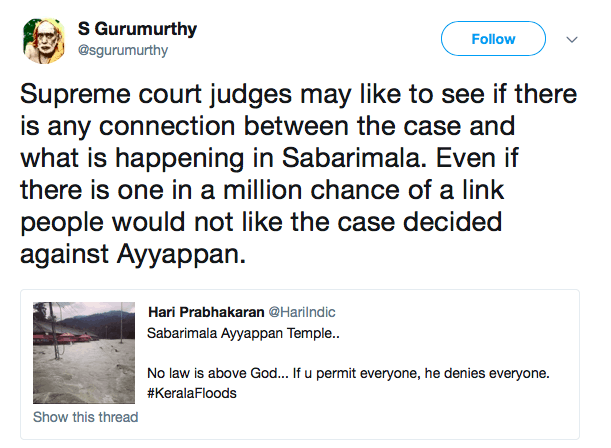Screen dimensions: 611x448
Task: Show this thread
Action: tap(85, 417)
